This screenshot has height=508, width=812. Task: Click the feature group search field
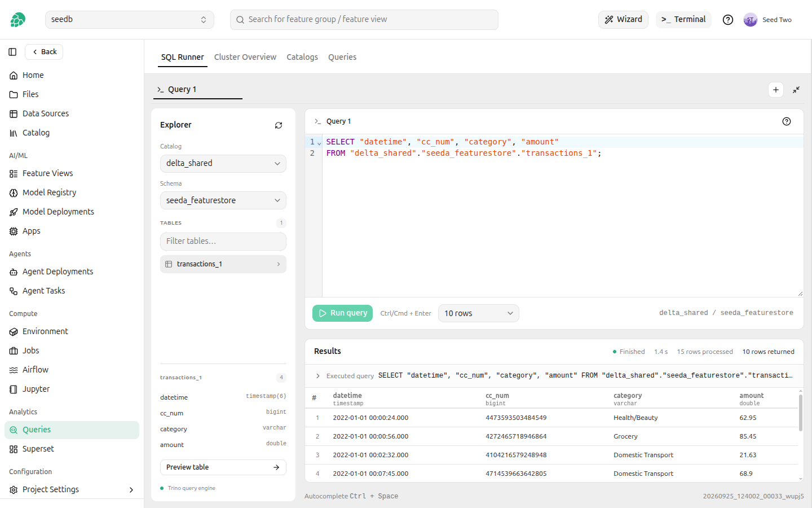click(364, 20)
